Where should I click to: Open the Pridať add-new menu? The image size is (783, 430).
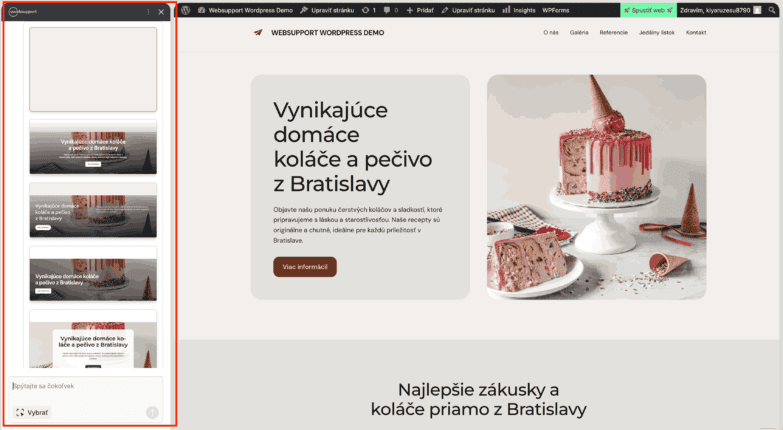tap(420, 10)
